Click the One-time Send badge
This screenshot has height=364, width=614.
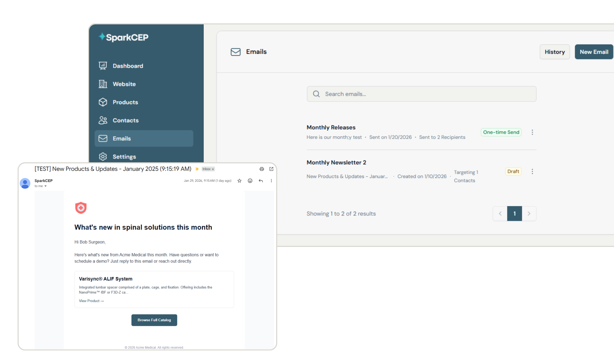(501, 132)
